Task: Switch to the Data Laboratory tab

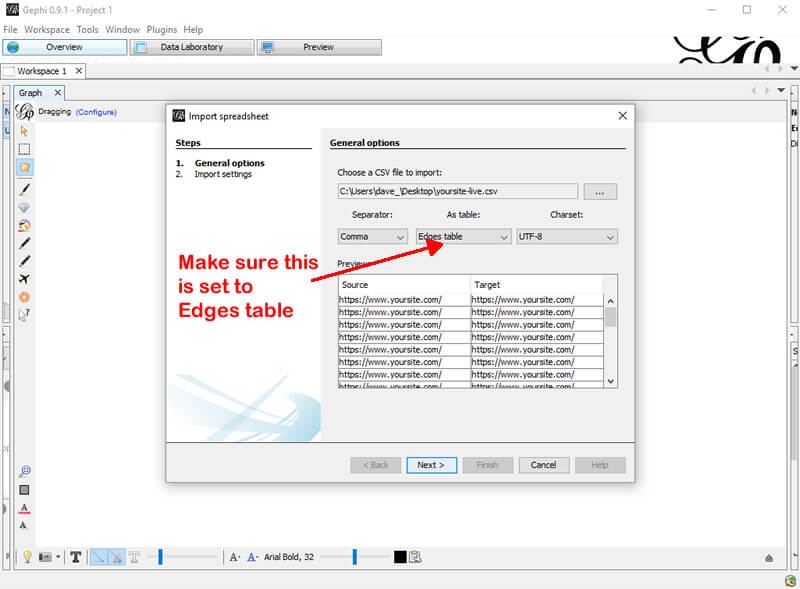Action: click(x=191, y=47)
